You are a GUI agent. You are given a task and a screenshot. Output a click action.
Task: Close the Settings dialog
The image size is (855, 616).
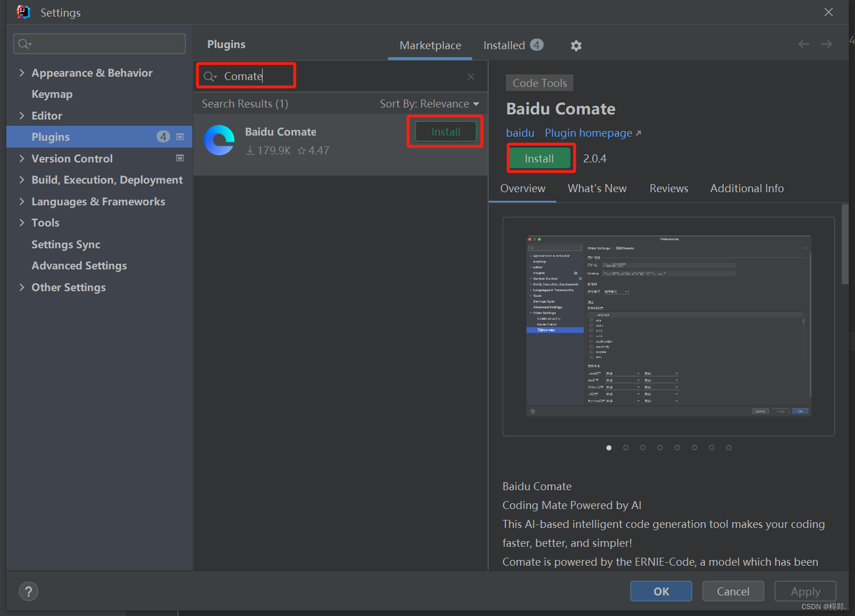(829, 12)
